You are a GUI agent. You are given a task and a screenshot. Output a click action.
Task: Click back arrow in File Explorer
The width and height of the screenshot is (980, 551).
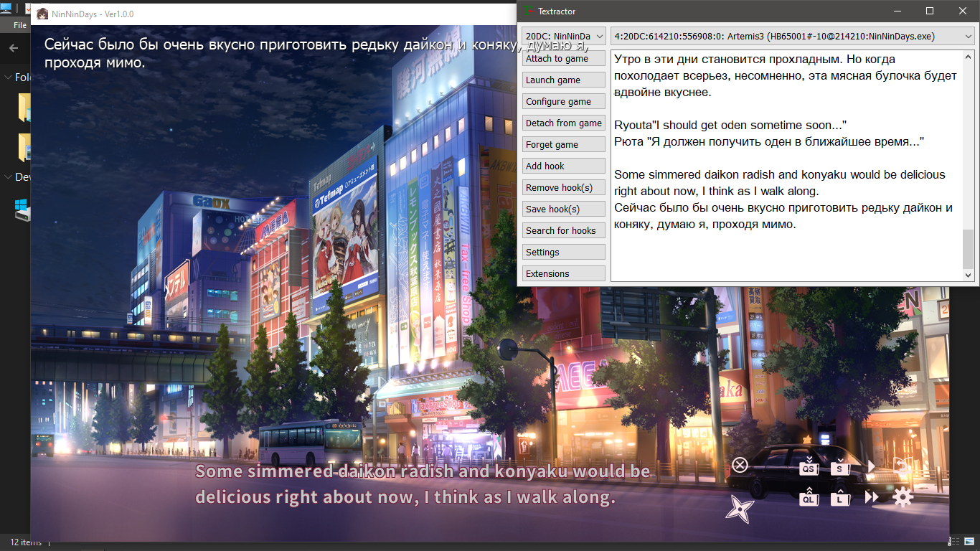point(14,48)
